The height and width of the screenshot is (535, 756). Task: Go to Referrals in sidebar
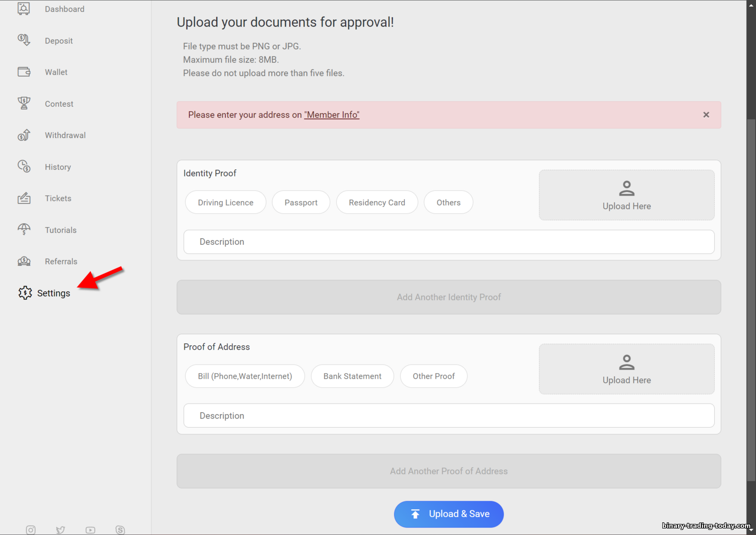point(61,261)
